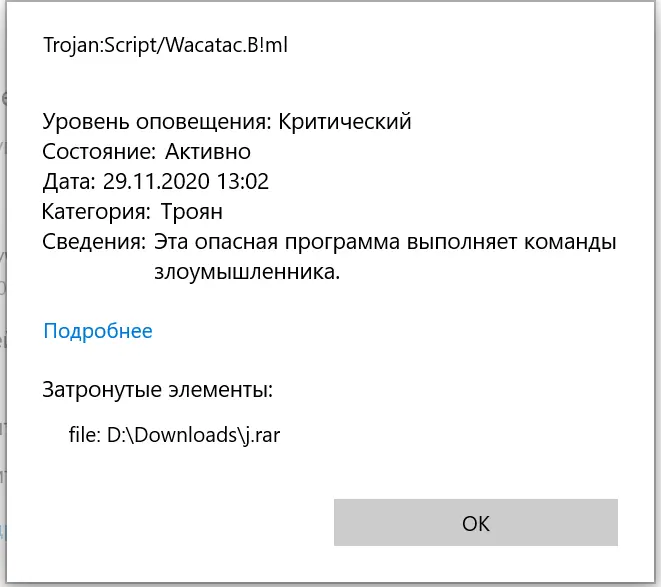661x587 pixels.
Task: Click the Уровень оповещения label
Action: point(157,122)
